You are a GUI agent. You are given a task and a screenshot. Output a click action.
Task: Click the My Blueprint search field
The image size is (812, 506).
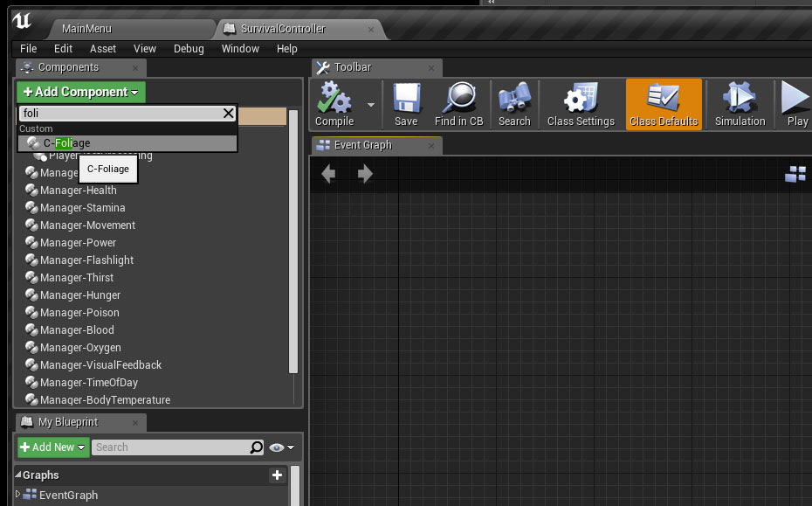(x=170, y=447)
